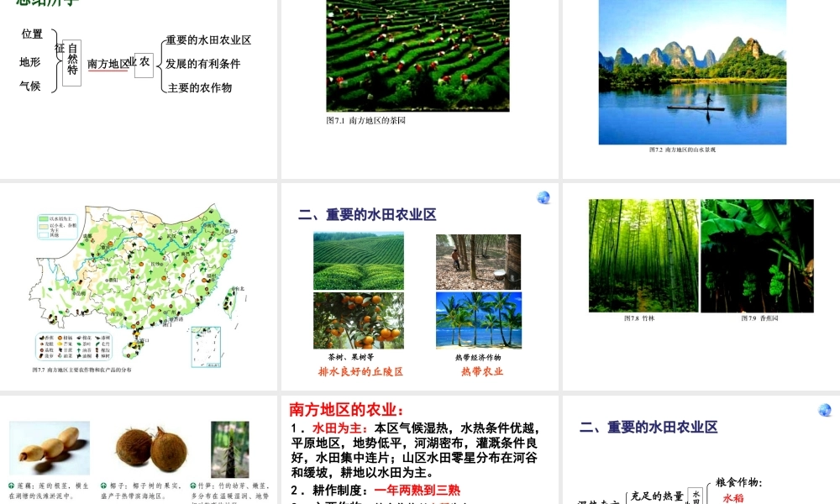This screenshot has height=504, width=840.
Task: Click the boxed text 自然特
Action: 71,62
